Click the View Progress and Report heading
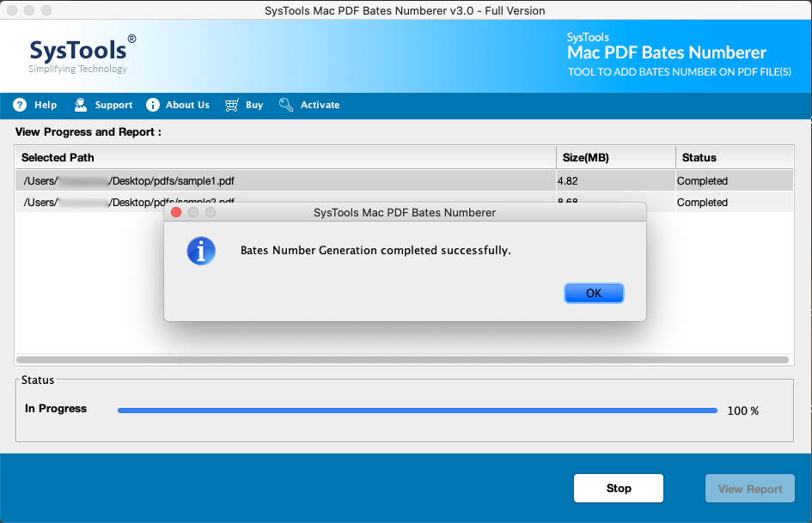This screenshot has width=812, height=523. click(88, 132)
